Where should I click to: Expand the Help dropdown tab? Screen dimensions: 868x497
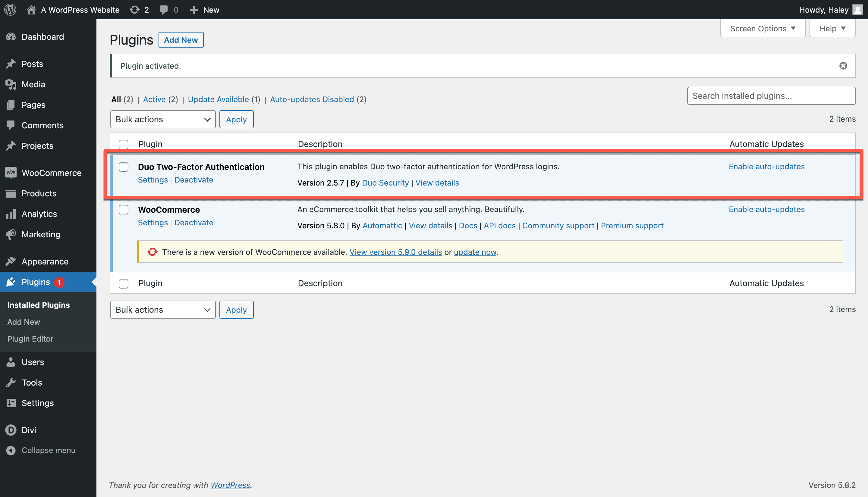coord(832,28)
